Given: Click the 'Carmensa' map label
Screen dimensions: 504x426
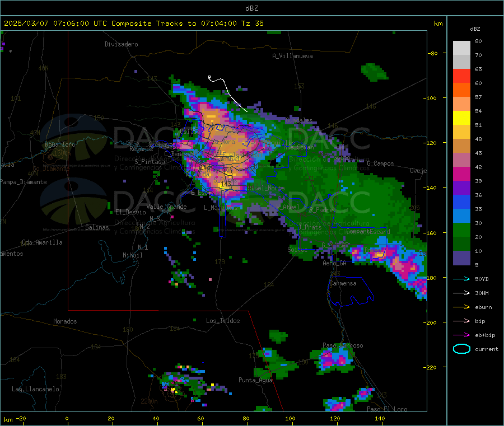Looking at the screenshot, I should coord(343,283).
